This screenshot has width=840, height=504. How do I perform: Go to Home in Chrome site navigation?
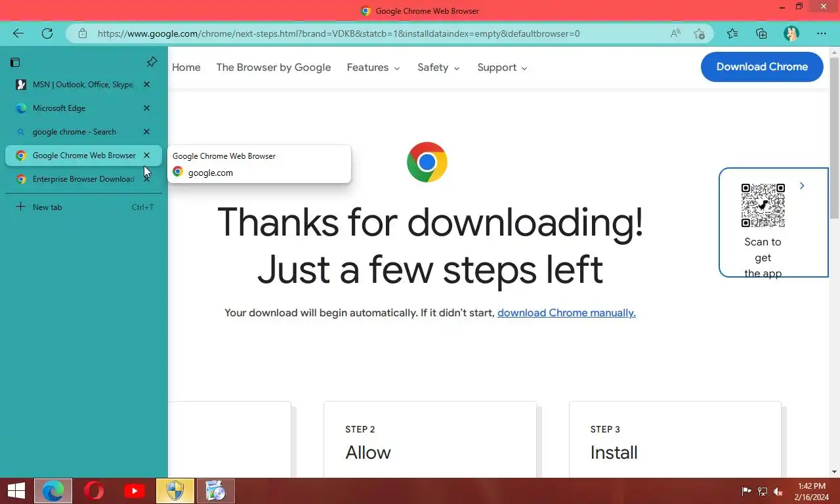(186, 68)
